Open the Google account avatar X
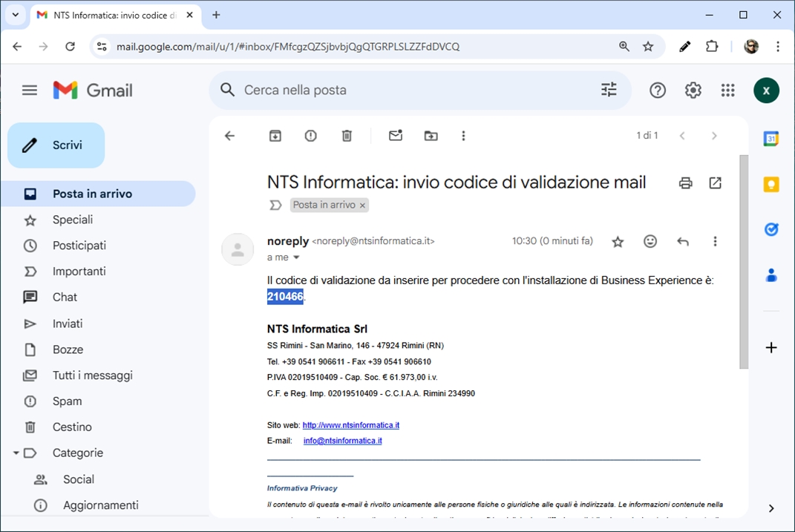795x532 pixels. pos(766,91)
